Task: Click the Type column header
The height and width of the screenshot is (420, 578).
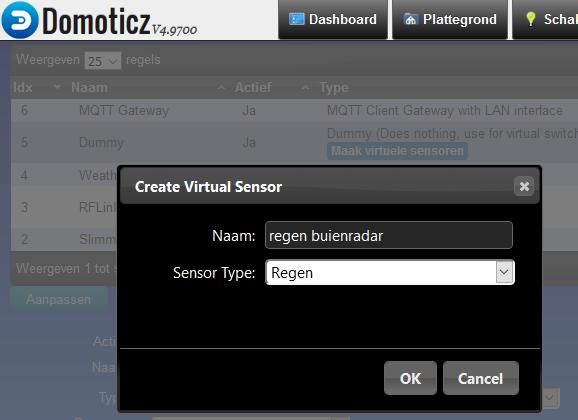Action: pyautogui.click(x=334, y=87)
